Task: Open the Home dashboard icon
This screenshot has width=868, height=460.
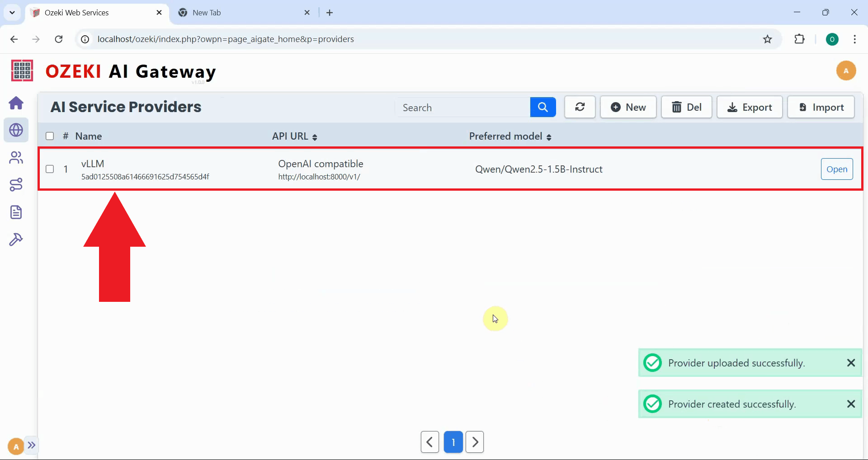Action: click(16, 103)
